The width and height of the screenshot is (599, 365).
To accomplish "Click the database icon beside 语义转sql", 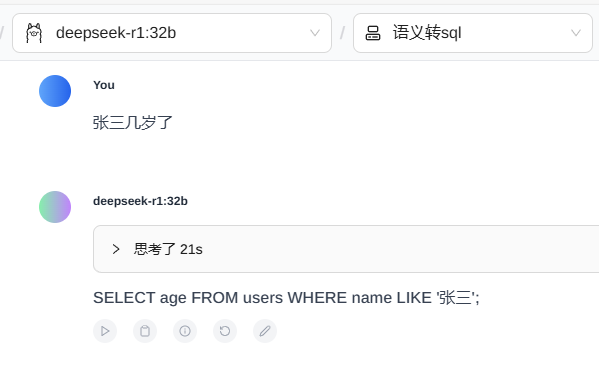I will [373, 33].
